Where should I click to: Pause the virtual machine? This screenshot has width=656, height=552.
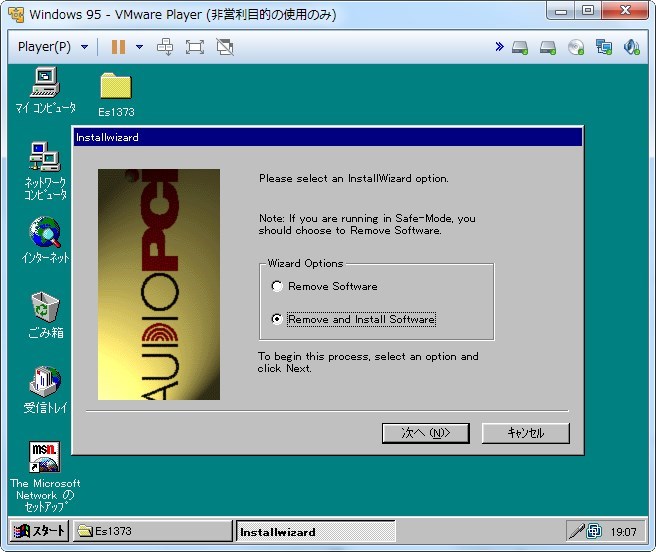click(118, 47)
